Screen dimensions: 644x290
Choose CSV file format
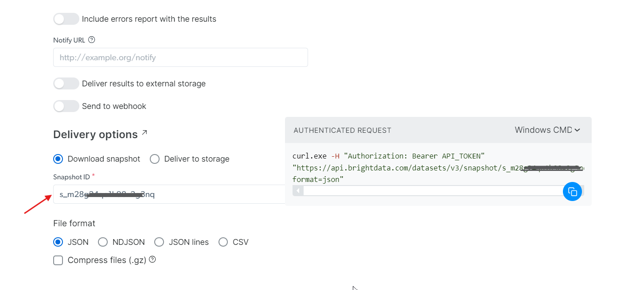[223, 242]
